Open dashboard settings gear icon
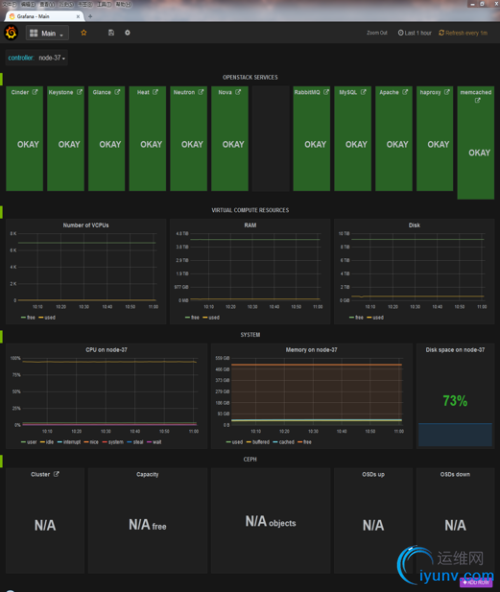 click(x=128, y=33)
